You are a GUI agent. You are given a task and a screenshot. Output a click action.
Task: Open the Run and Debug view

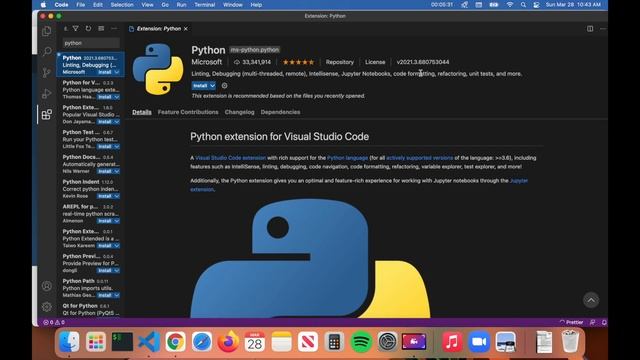tap(47, 93)
